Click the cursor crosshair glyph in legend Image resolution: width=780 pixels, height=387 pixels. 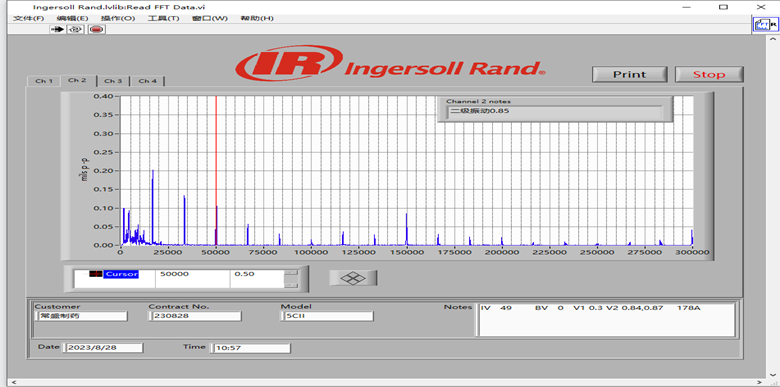click(96, 274)
